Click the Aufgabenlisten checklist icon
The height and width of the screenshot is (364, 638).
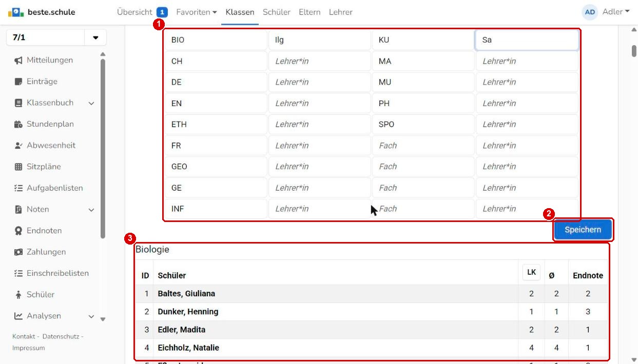18,188
